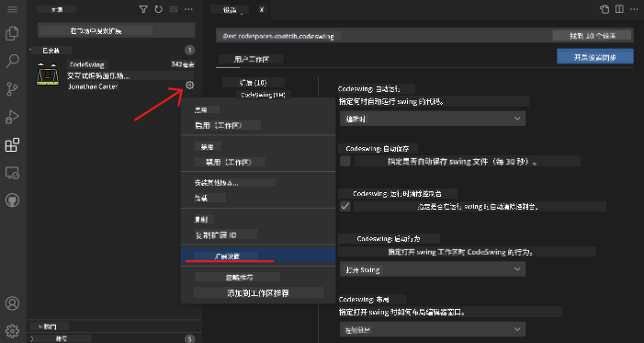644x343 pixels.
Task: Choose the add to workspace recommendations entry
Action: tap(258, 292)
